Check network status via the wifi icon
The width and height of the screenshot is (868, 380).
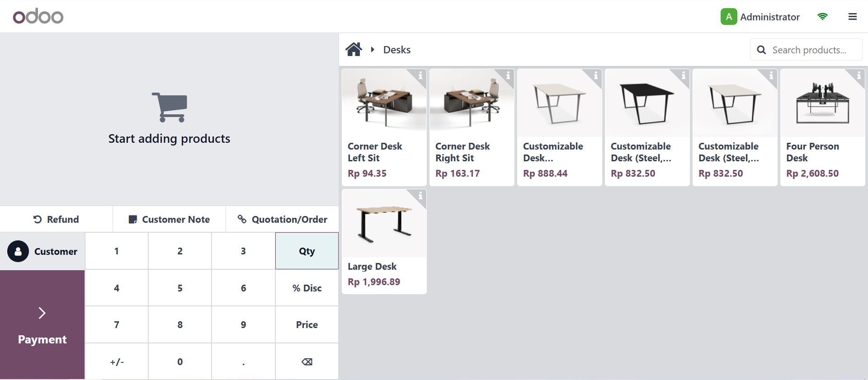823,17
